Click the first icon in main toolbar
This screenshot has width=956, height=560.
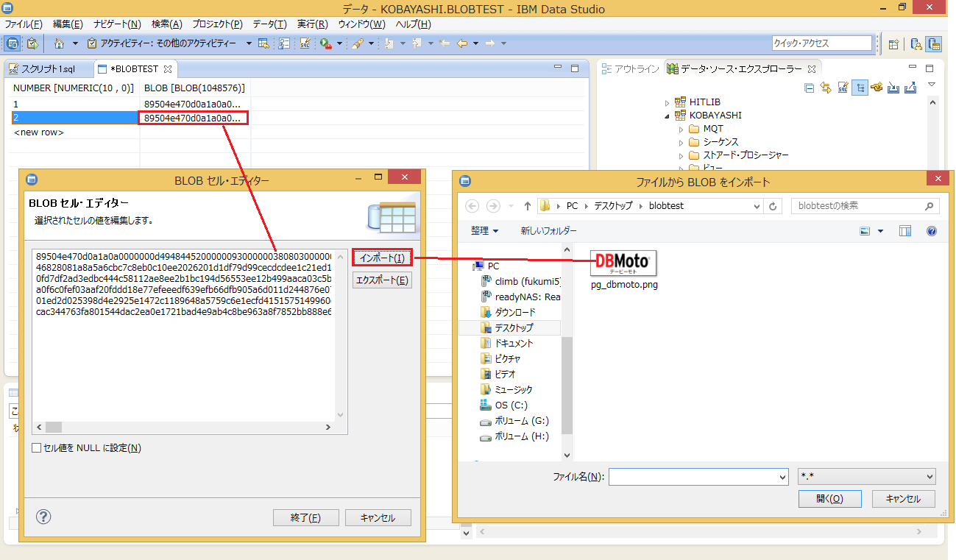(12, 43)
